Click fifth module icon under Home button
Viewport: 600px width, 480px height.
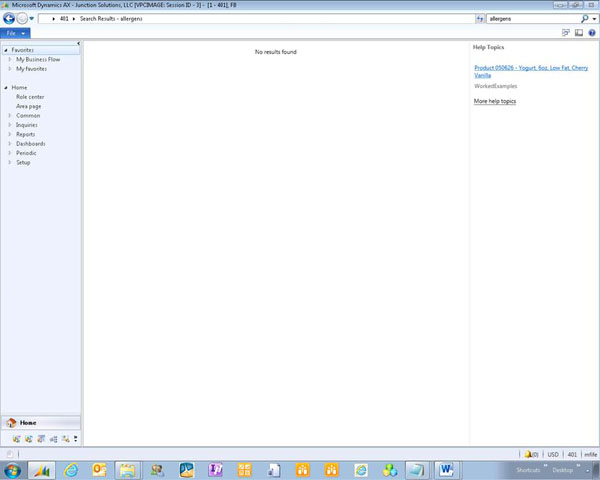coord(65,439)
